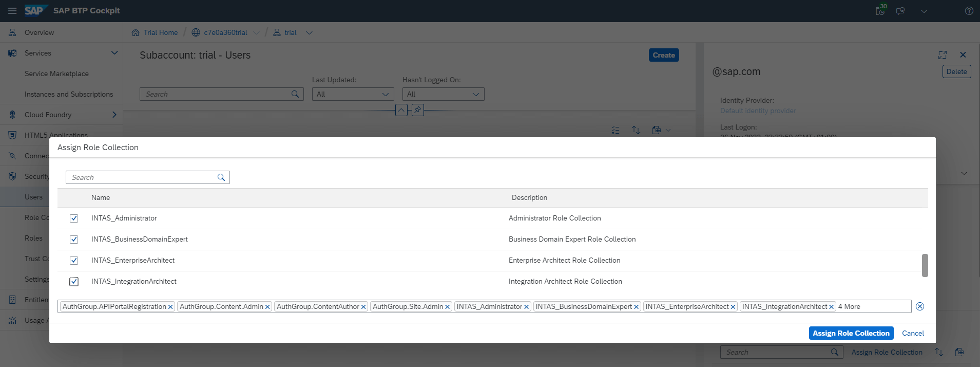Remove AuthGroup.Content.Admin token
980x367 pixels.
pyautogui.click(x=267, y=307)
